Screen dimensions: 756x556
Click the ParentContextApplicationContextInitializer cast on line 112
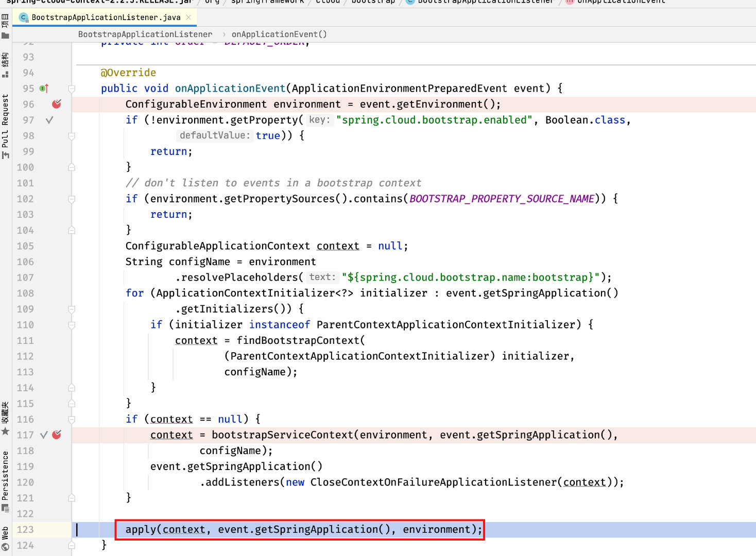pos(359,356)
